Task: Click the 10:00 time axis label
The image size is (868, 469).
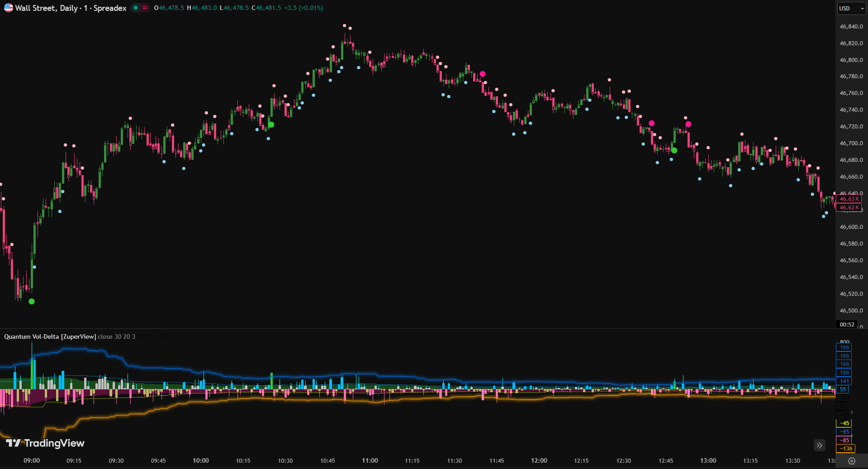Action: 201,460
